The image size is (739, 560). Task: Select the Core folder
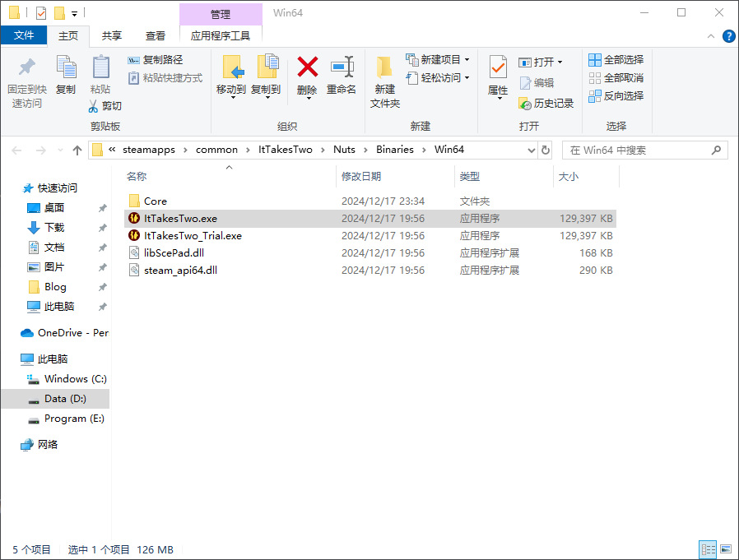coord(370,201)
